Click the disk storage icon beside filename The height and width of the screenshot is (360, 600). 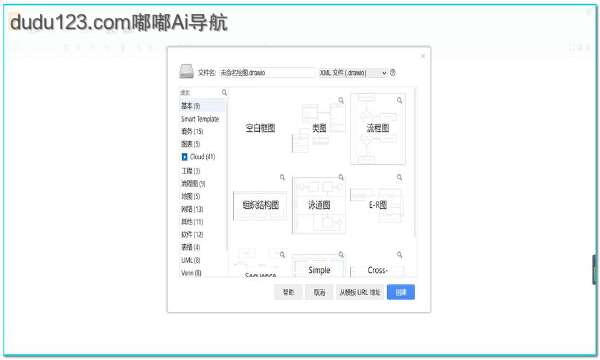click(187, 72)
